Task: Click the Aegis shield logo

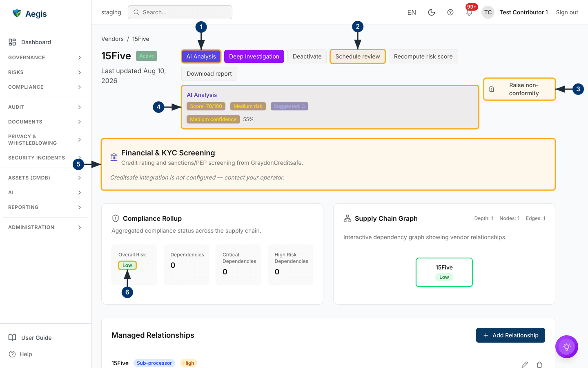Action: (17, 13)
